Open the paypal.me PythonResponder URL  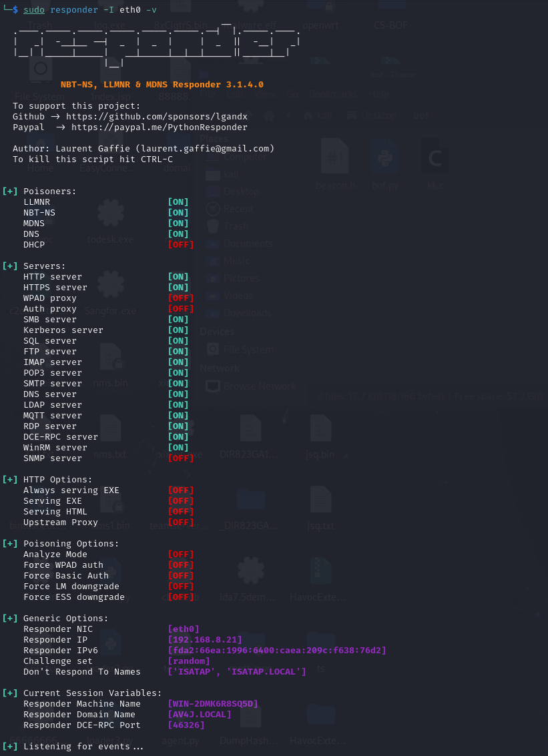[x=159, y=127]
